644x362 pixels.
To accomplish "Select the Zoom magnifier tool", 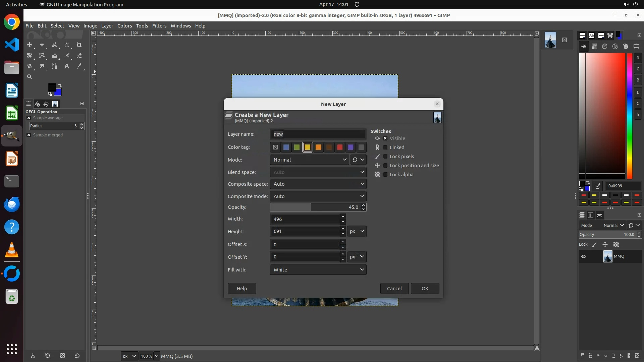I will [30, 77].
